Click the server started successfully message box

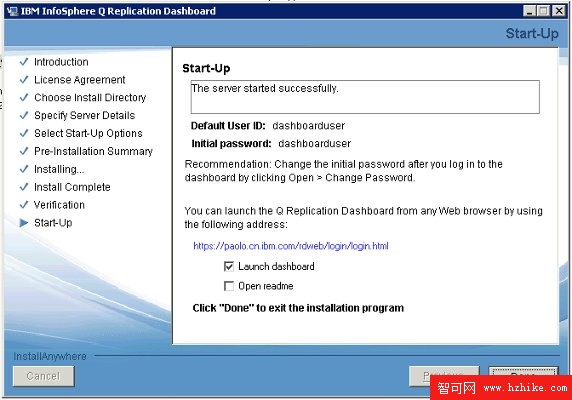click(x=365, y=97)
